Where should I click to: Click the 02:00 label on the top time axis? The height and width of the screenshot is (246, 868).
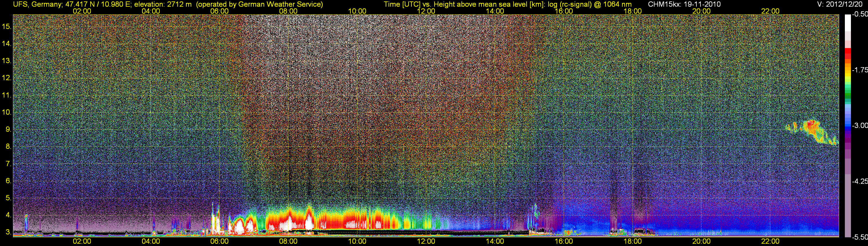tap(82, 11)
